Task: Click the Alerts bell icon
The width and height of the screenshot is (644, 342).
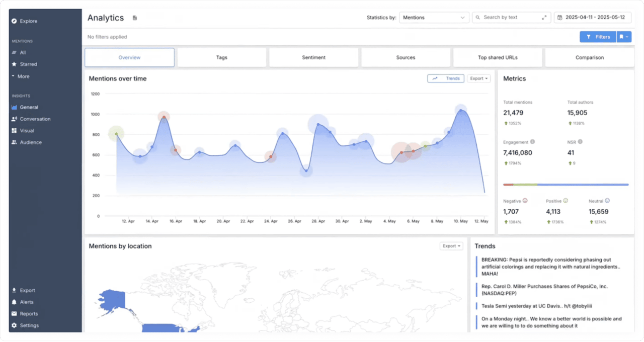Action: coord(14,302)
